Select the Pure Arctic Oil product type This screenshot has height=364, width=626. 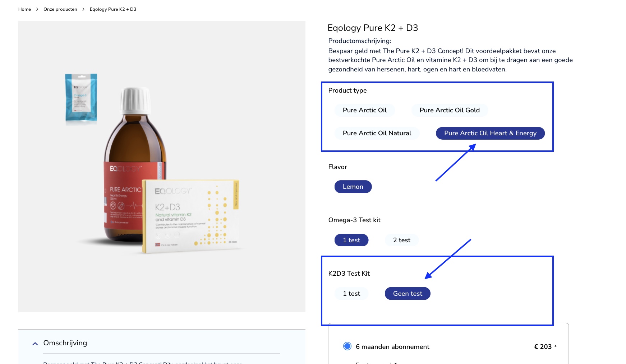tap(365, 110)
